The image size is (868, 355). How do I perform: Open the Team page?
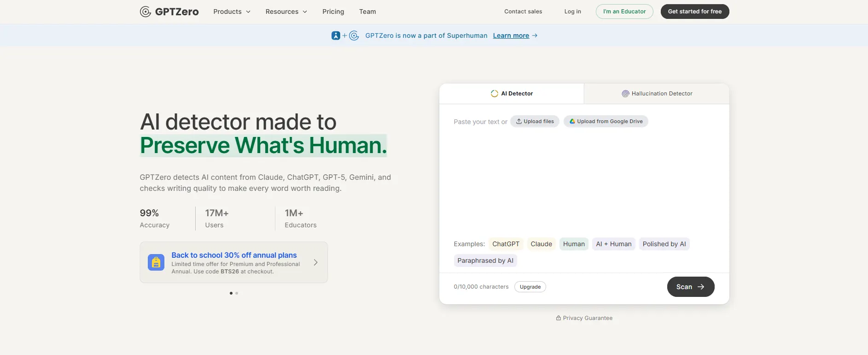click(x=367, y=12)
